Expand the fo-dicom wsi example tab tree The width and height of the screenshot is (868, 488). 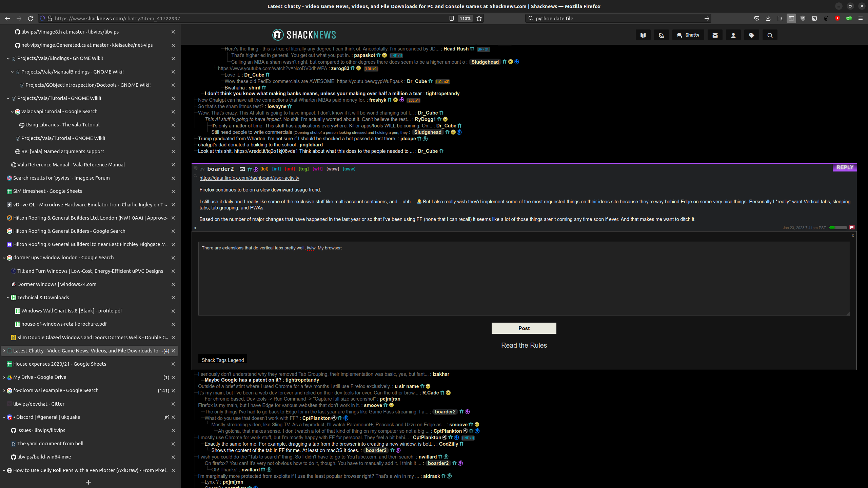(4, 390)
